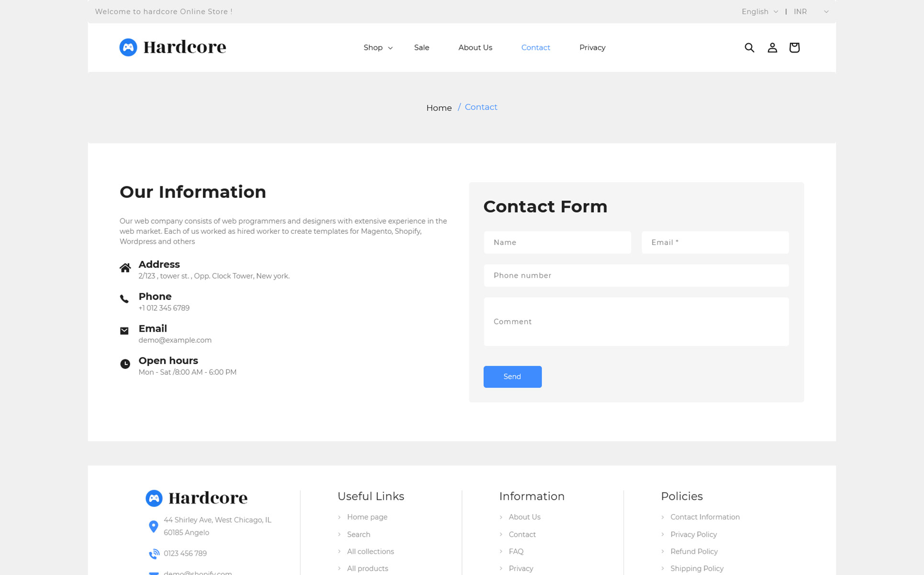Click the Hardcore gamepad logo in header
The image size is (924, 575).
pos(128,47)
